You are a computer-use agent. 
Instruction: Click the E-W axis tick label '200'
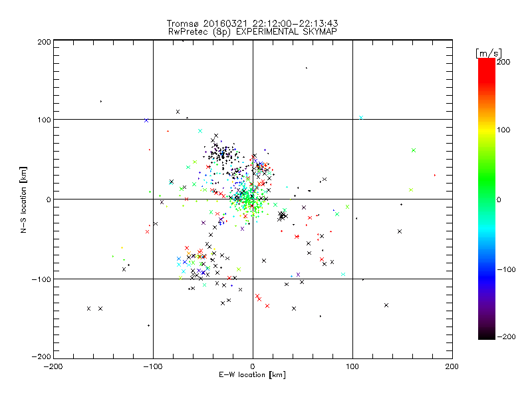point(452,367)
